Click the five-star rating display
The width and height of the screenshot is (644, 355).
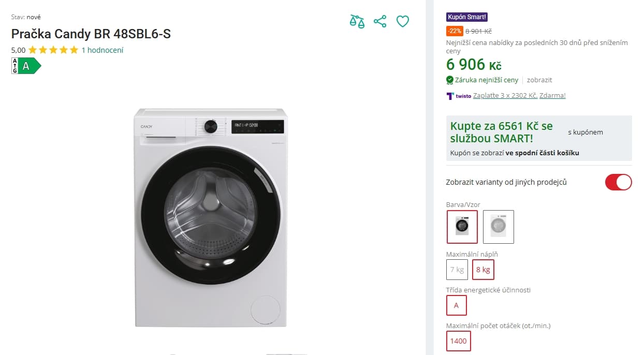click(52, 50)
